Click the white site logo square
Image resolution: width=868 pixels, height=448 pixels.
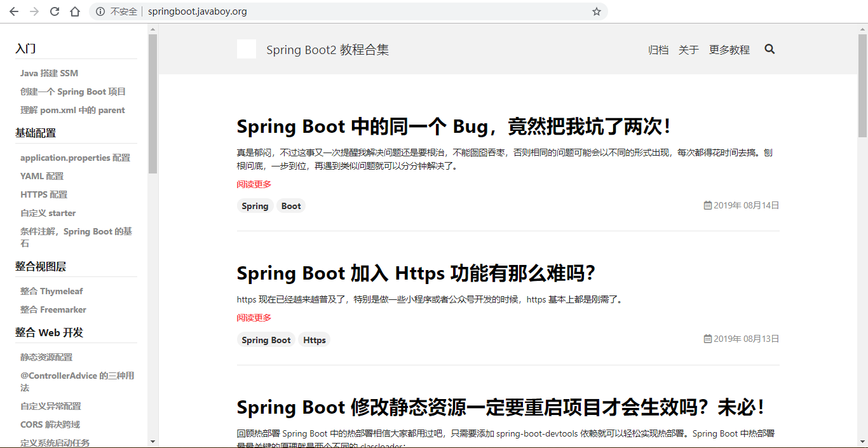(247, 49)
